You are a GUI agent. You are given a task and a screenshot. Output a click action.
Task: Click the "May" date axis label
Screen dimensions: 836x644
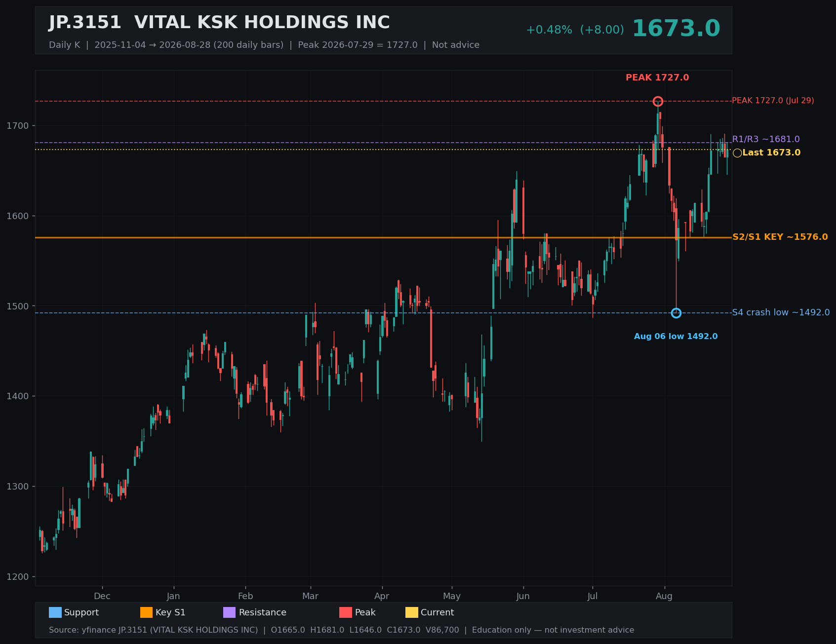point(452,596)
